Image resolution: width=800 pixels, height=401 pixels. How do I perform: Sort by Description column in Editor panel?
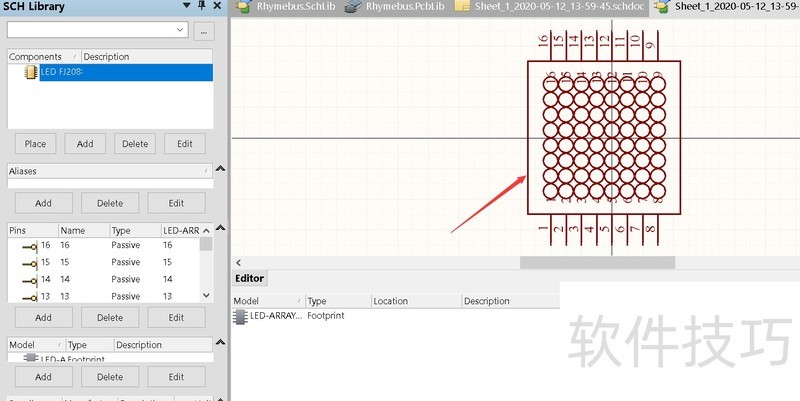(510, 301)
